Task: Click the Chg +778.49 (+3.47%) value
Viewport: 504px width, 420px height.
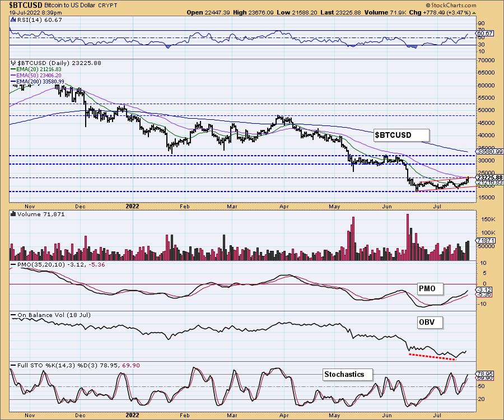Action: pyautogui.click(x=440, y=12)
